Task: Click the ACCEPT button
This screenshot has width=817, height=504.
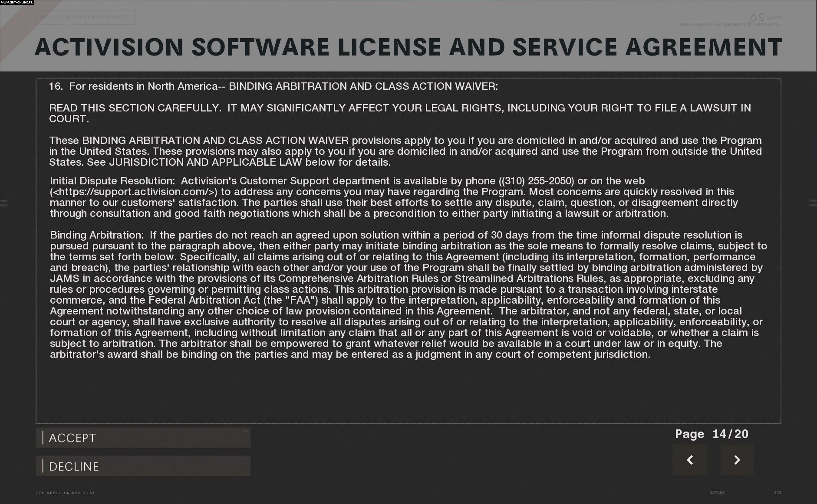Action: [143, 438]
